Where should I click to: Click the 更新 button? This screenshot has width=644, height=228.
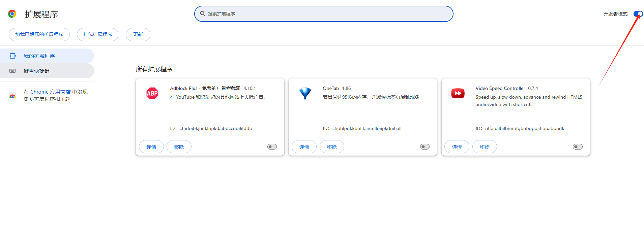pyautogui.click(x=138, y=34)
